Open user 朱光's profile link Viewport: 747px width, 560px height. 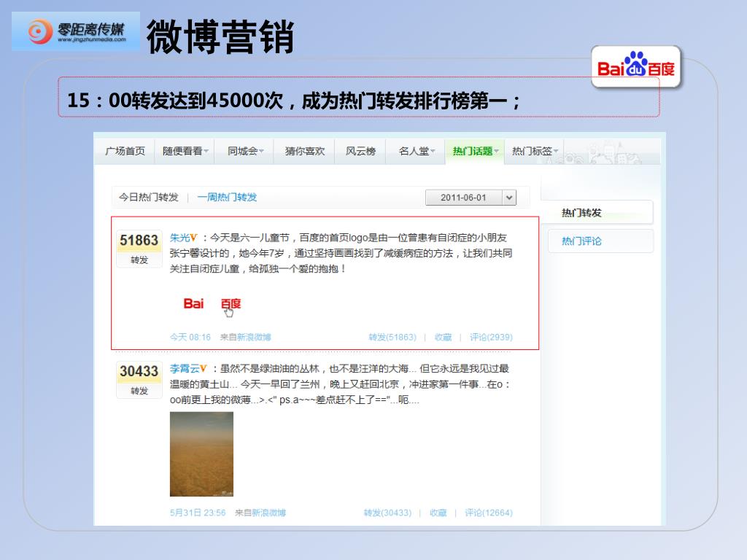click(x=179, y=238)
